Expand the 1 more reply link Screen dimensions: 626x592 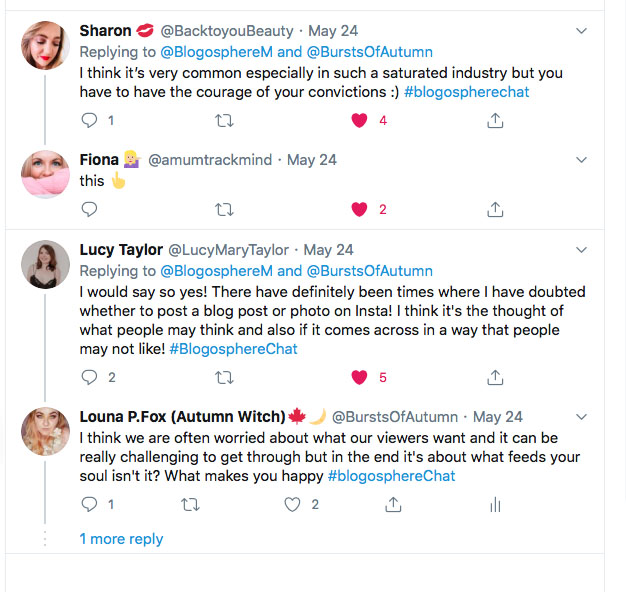[121, 538]
